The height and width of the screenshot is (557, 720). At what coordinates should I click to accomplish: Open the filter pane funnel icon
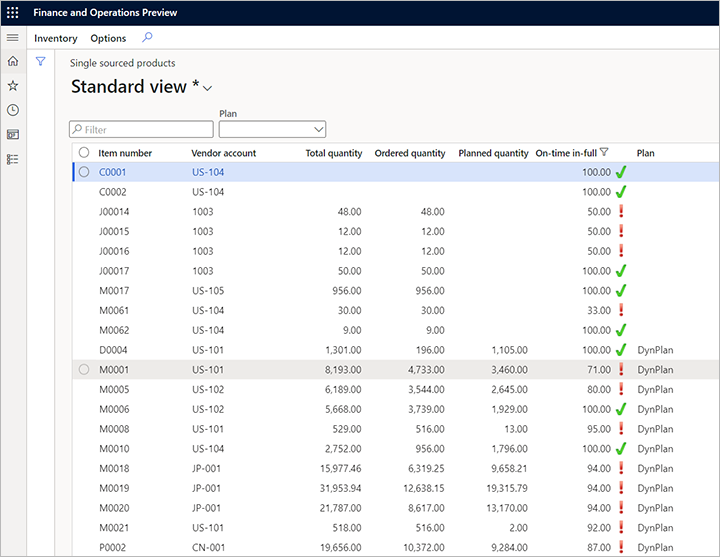tap(40, 61)
